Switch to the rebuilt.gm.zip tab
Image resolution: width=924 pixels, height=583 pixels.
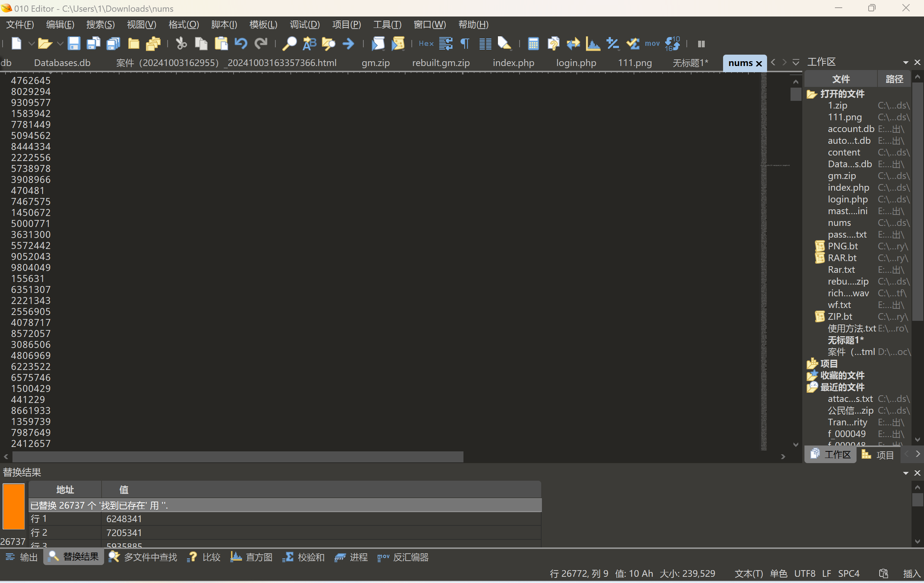point(441,63)
